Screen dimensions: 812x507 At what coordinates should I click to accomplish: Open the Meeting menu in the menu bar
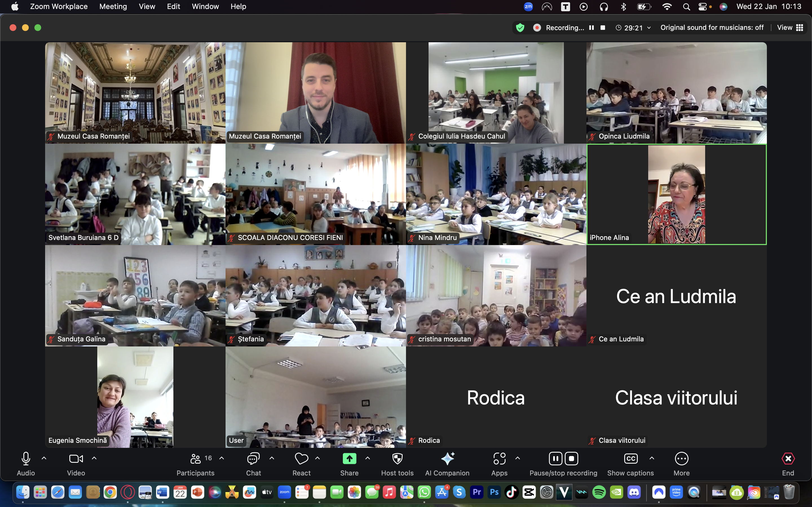point(113,6)
